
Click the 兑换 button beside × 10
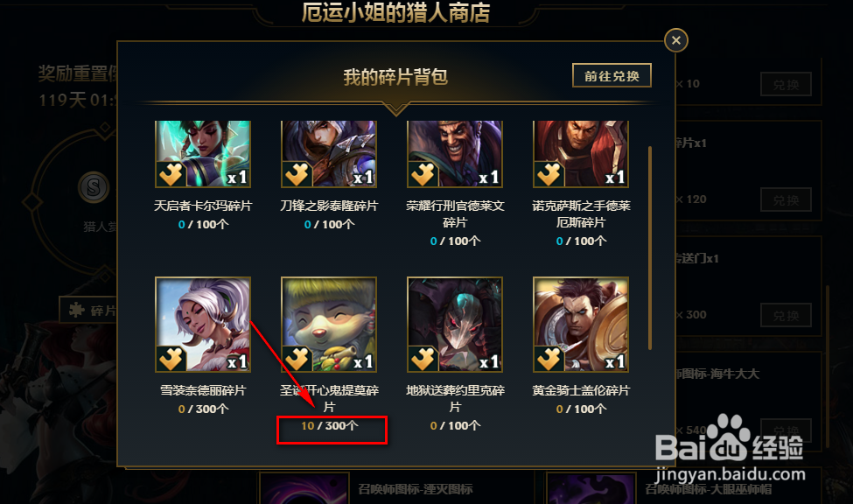point(787,84)
